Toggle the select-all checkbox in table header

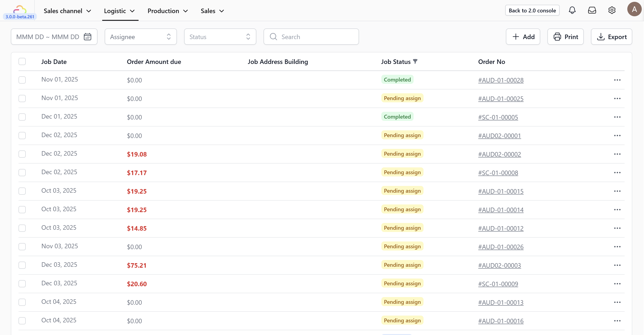tap(22, 61)
